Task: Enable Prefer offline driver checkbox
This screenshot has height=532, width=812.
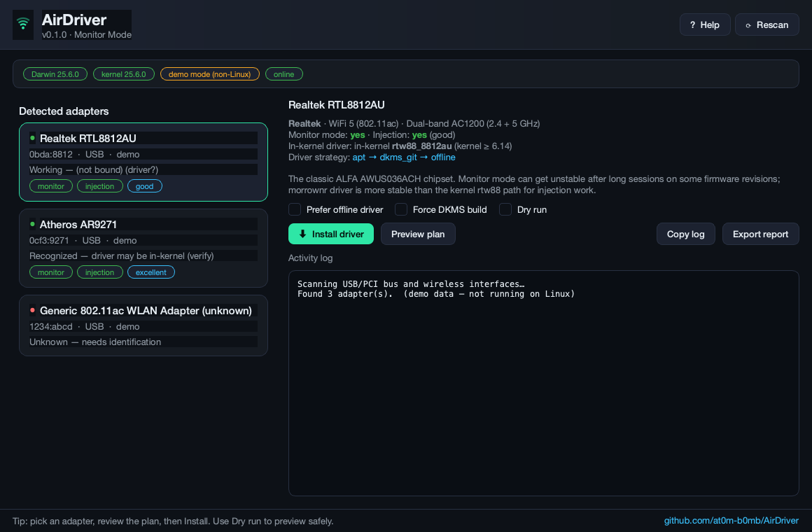Action: 295,209
